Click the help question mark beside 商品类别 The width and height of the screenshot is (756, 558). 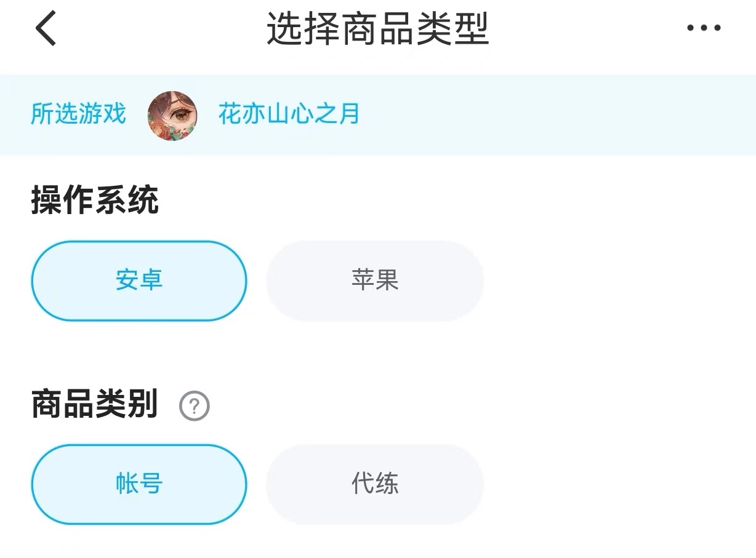click(x=195, y=407)
